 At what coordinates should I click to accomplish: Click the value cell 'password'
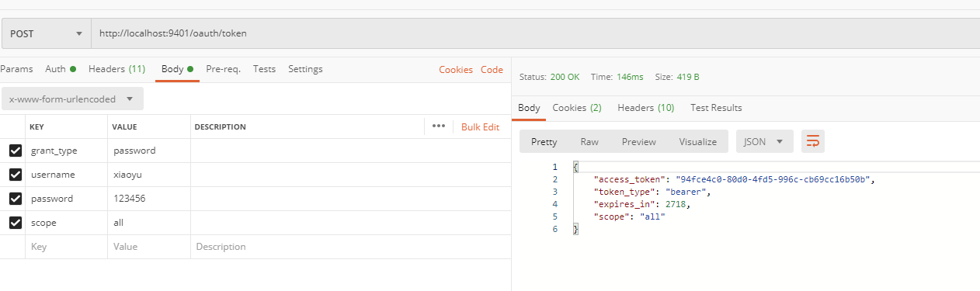pyautogui.click(x=149, y=151)
